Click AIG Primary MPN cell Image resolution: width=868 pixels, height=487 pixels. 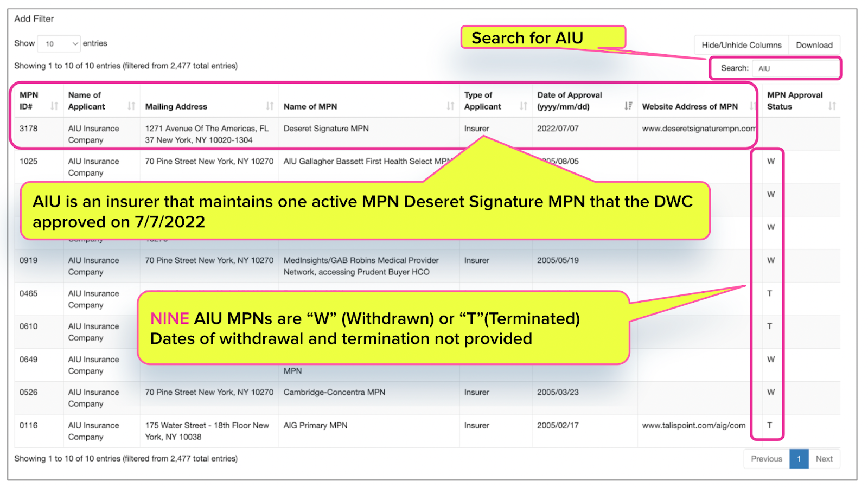[315, 426]
